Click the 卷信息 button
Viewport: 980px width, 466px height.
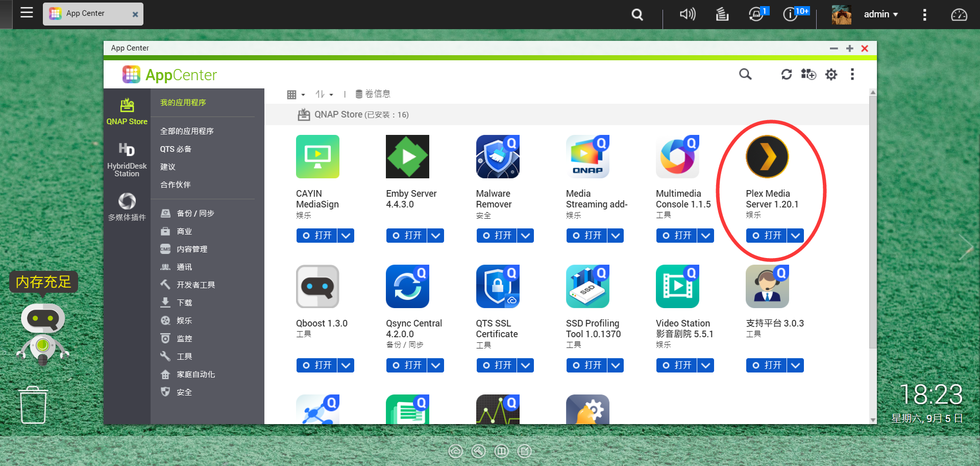(x=373, y=94)
